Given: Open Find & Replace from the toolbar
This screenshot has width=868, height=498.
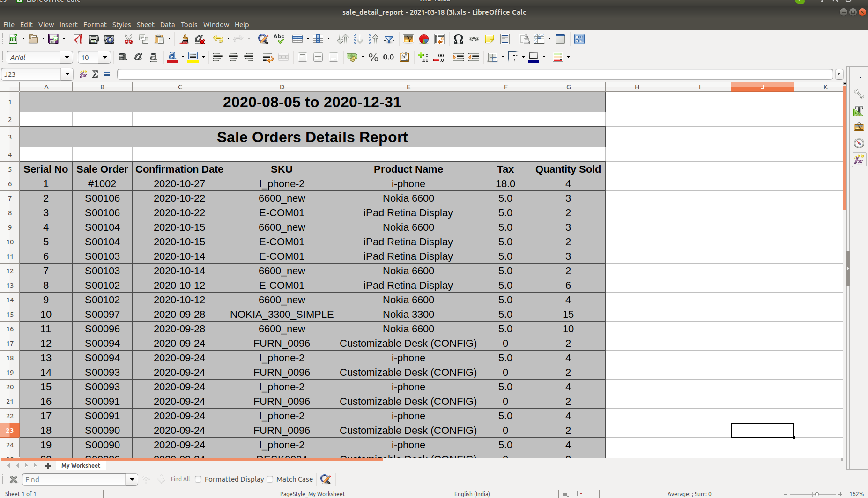Looking at the screenshot, I should click(x=263, y=39).
